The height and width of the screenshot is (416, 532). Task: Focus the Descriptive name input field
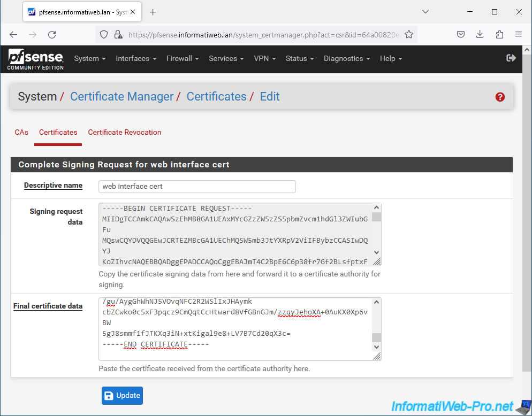pos(197,187)
